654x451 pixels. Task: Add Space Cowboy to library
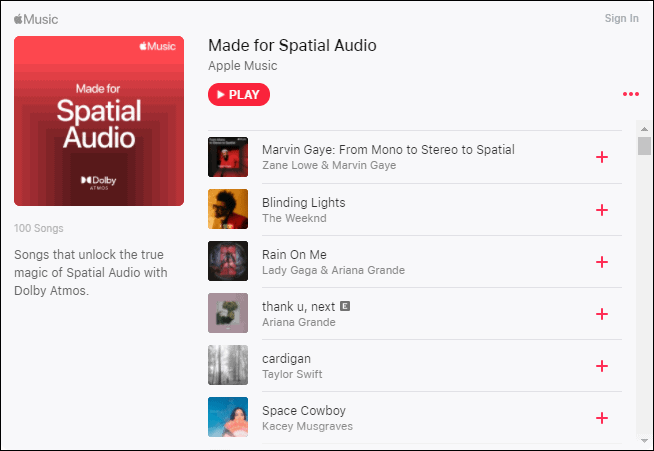click(601, 418)
